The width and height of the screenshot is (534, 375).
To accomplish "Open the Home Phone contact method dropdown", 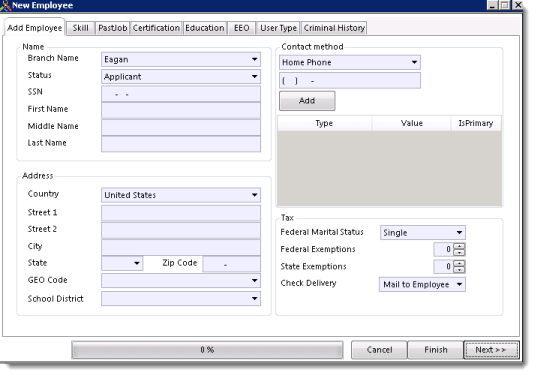I will point(414,62).
